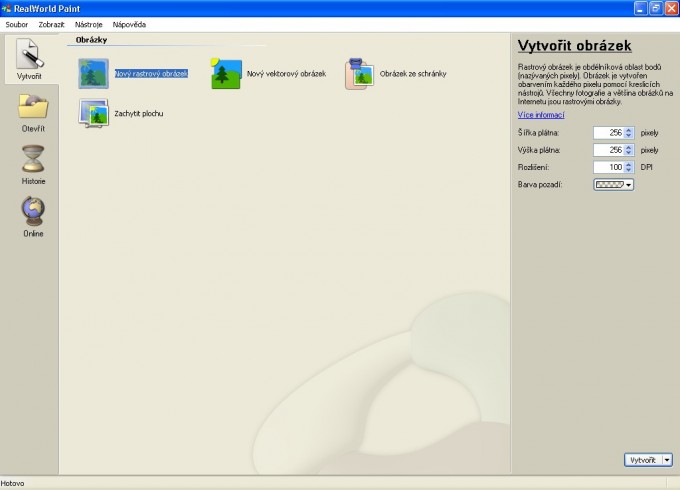Expand the Vytvořit button dropdown arrow
This screenshot has width=680, height=490.
pyautogui.click(x=667, y=460)
